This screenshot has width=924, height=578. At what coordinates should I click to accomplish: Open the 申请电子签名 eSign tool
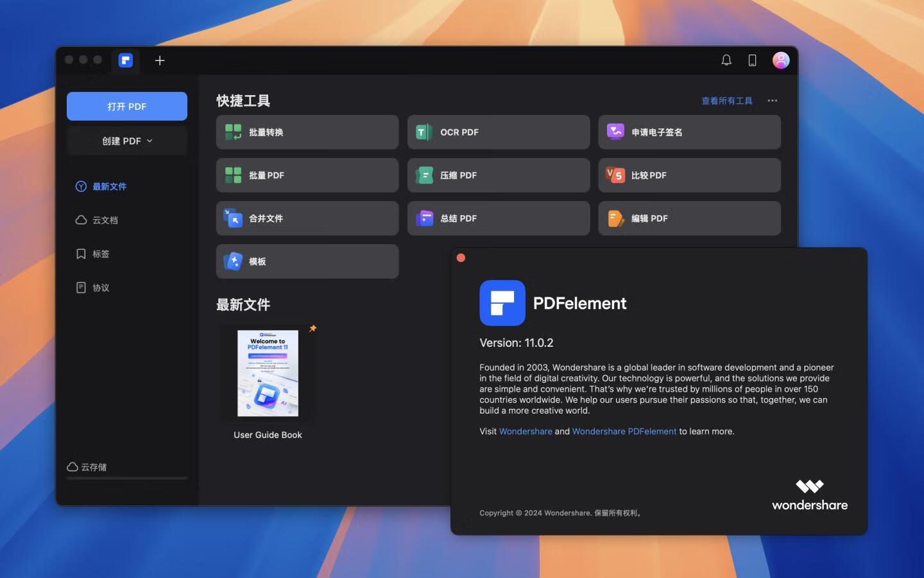point(689,132)
